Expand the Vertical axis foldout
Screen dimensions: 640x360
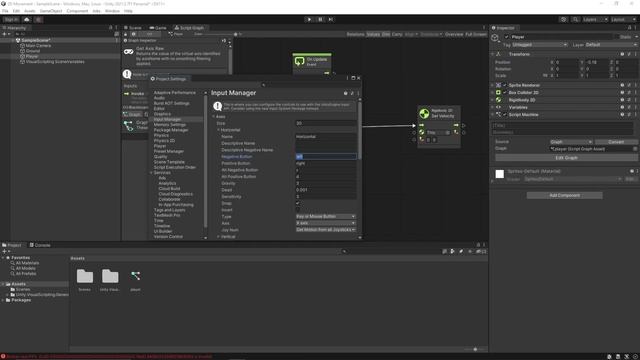[219, 237]
